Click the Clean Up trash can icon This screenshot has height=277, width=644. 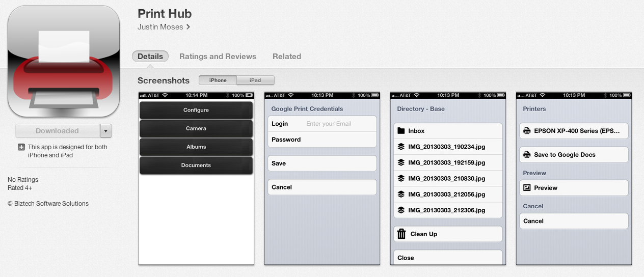(401, 234)
